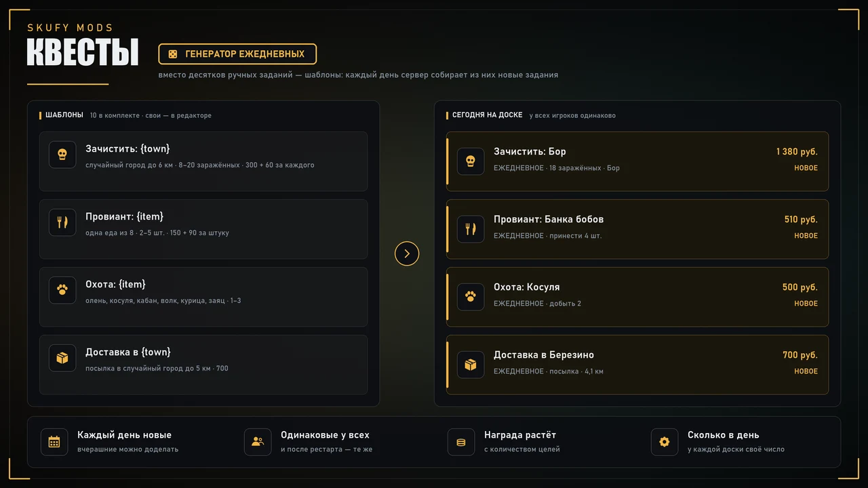Screen dimensions: 868x488
Task: Click the 510 руб. reward
Action: 801,220
